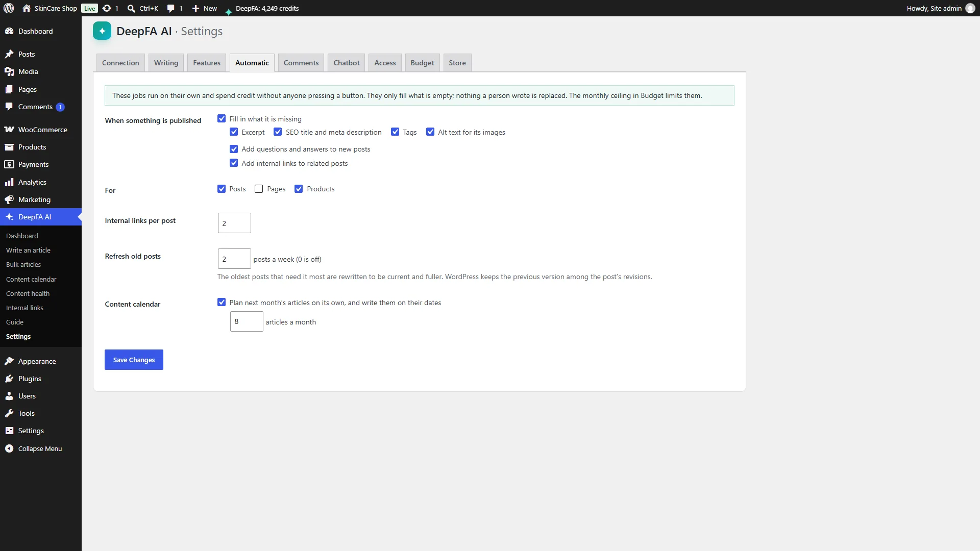Click the comments bubble icon in admin bar
This screenshot has width=980, height=551.
point(171,8)
